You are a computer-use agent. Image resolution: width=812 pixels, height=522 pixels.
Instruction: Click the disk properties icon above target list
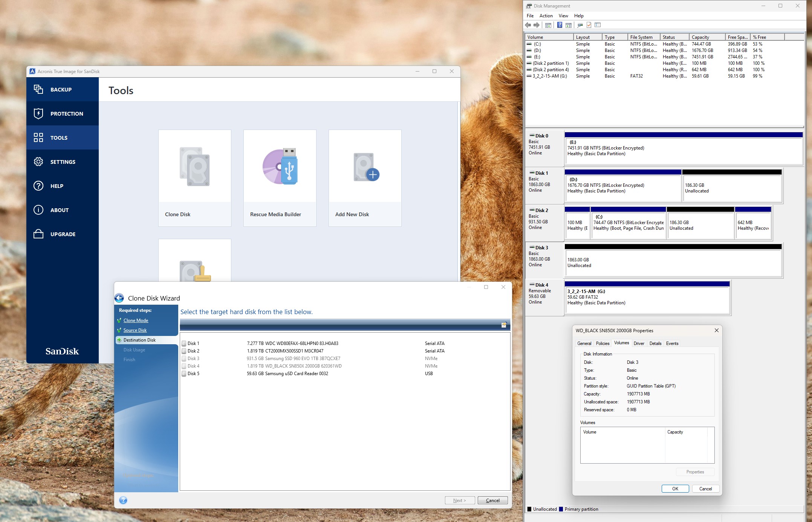[x=504, y=325]
